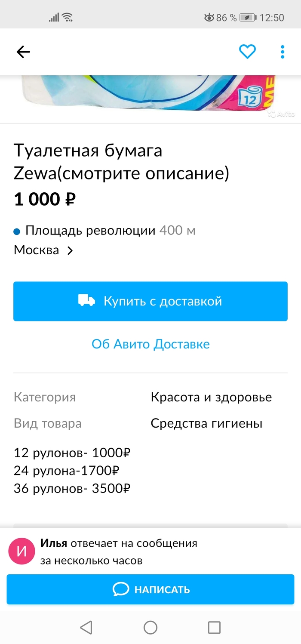Tap the Купить с доставкой button
The image size is (301, 644).
click(x=150, y=301)
